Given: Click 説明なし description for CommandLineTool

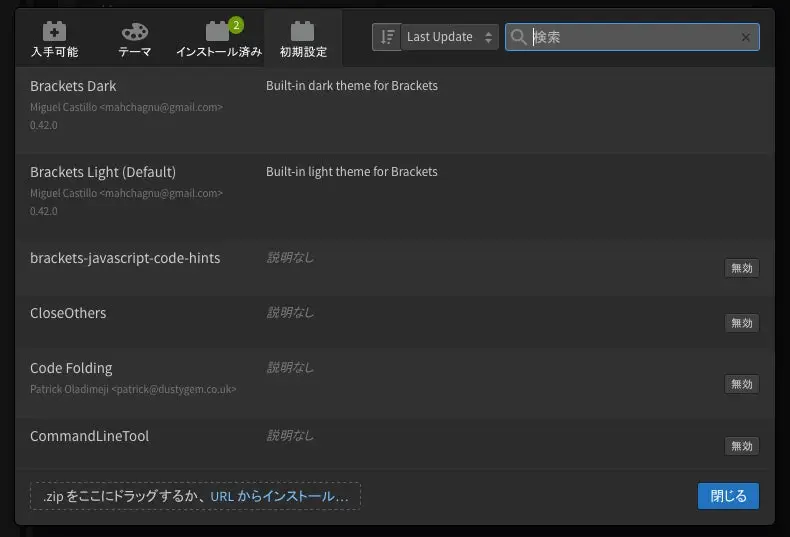Looking at the screenshot, I should point(290,436).
